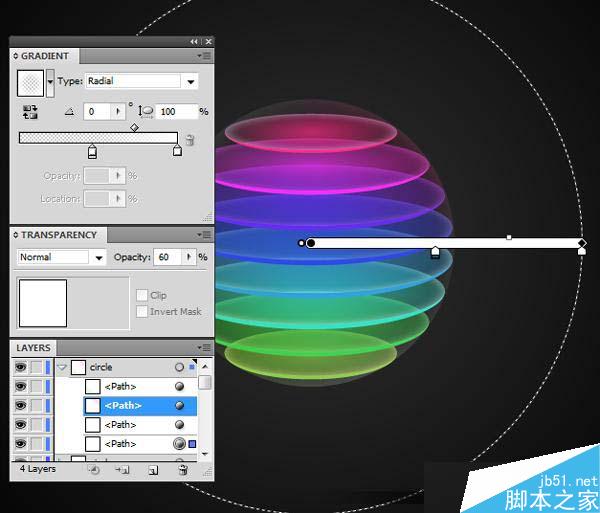Open the gradient Type dropdown showing Radial

191,81
